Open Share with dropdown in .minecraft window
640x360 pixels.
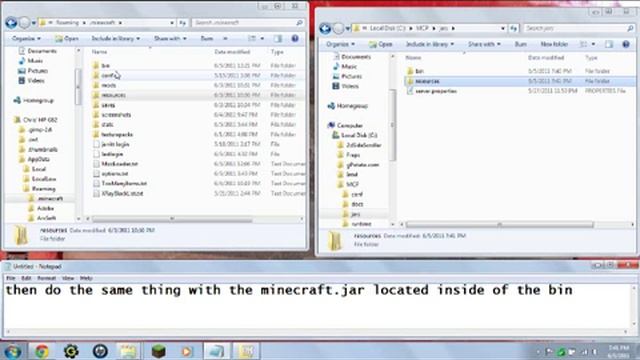[170, 38]
